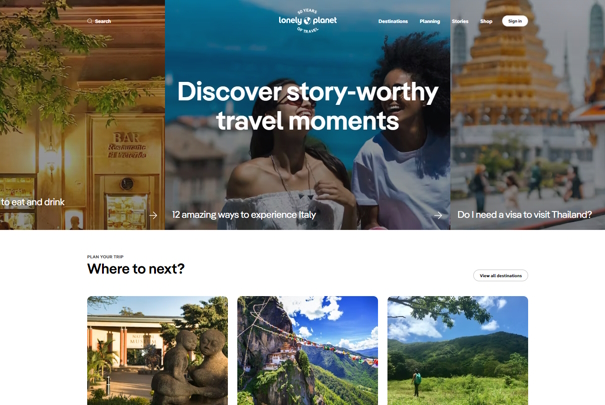Screen dimensions: 605x405
Task: Open the Planning menu
Action: tap(430, 21)
